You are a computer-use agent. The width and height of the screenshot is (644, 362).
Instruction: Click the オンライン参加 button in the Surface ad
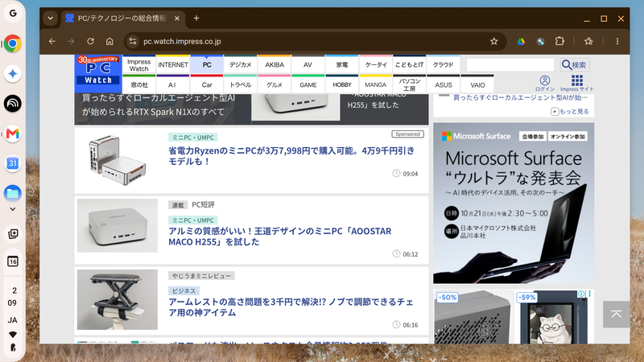point(568,136)
